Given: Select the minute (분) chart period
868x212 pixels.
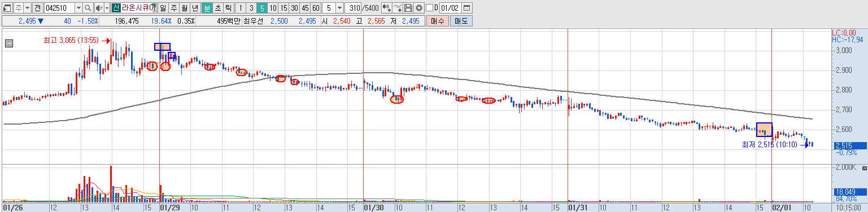Looking at the screenshot, I should click(x=207, y=8).
